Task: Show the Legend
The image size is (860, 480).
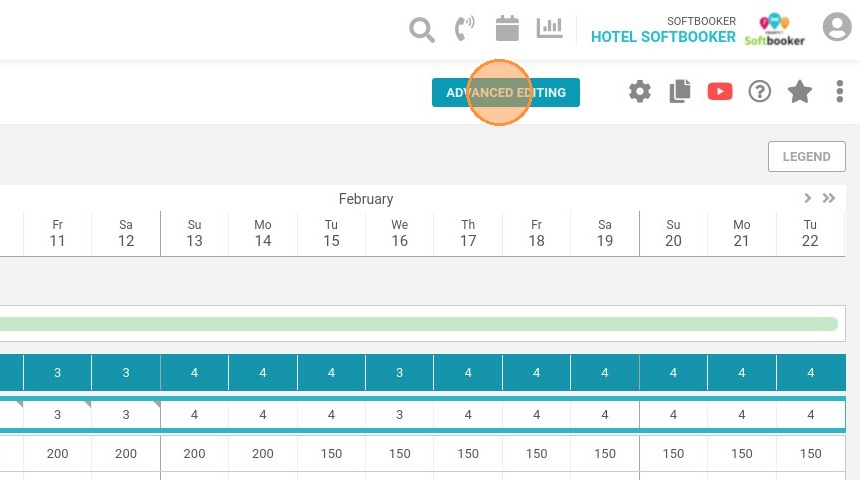Action: (x=807, y=156)
